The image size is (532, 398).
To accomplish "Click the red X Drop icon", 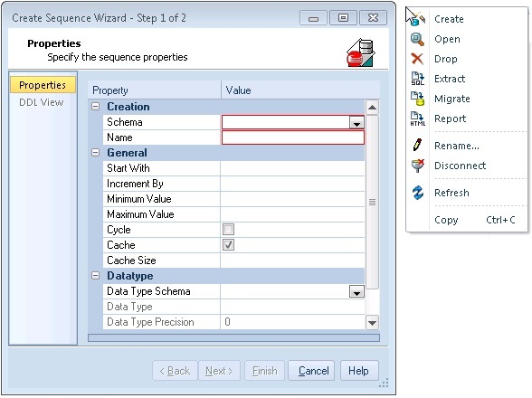I will click(x=417, y=59).
